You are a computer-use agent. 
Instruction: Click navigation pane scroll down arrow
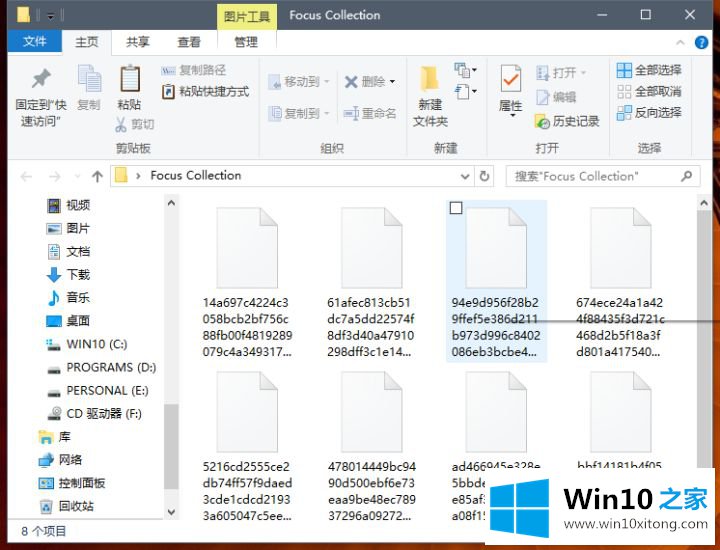tap(171, 511)
